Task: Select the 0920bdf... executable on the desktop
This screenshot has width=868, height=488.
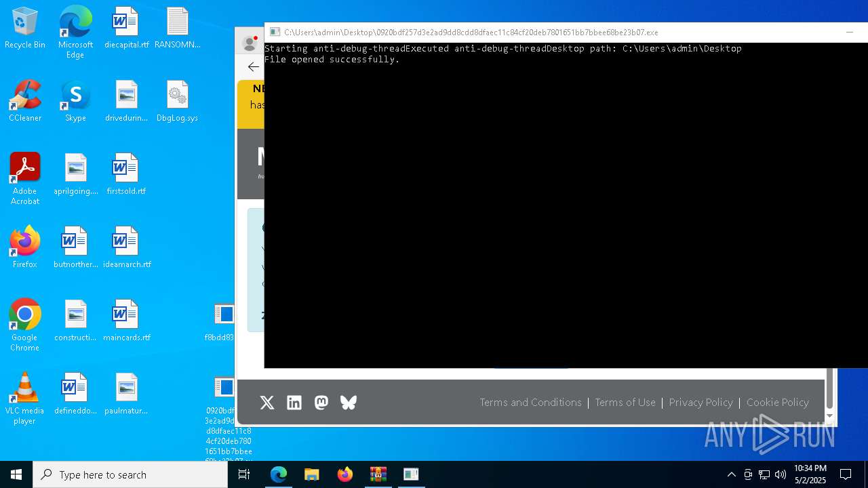Action: [x=223, y=418]
